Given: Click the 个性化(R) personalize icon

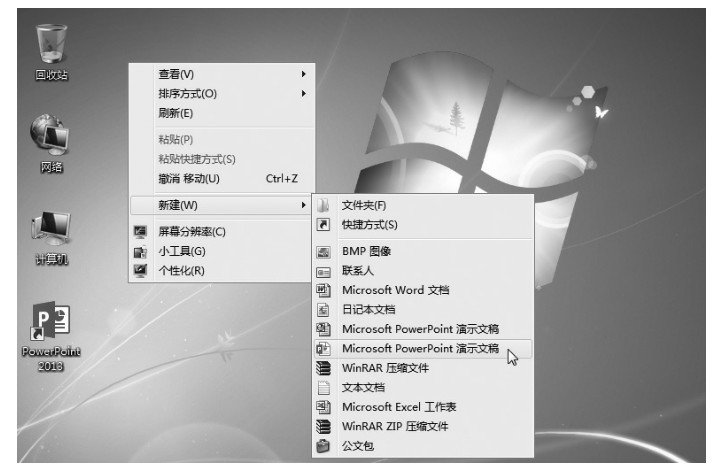Looking at the screenshot, I should point(140,271).
